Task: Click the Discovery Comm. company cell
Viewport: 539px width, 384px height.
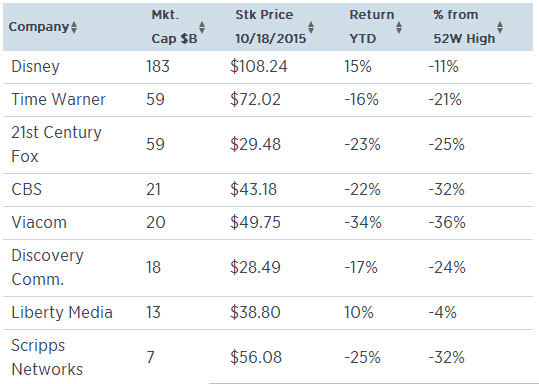Action: (47, 267)
